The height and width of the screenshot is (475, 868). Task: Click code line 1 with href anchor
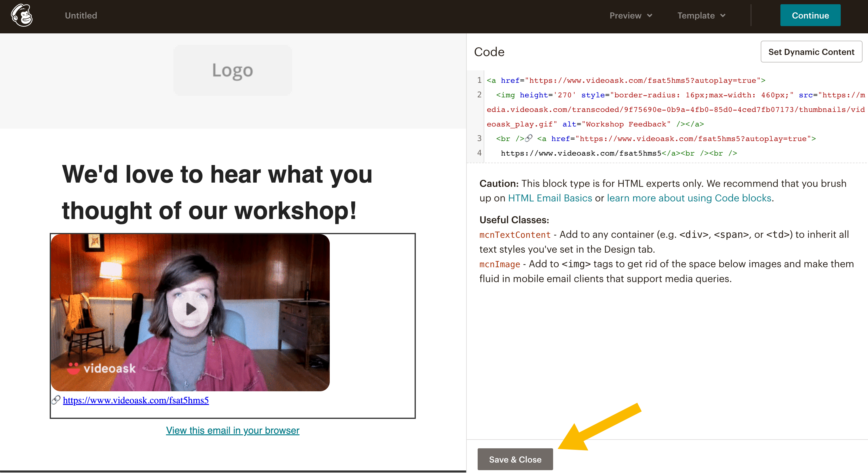point(626,81)
